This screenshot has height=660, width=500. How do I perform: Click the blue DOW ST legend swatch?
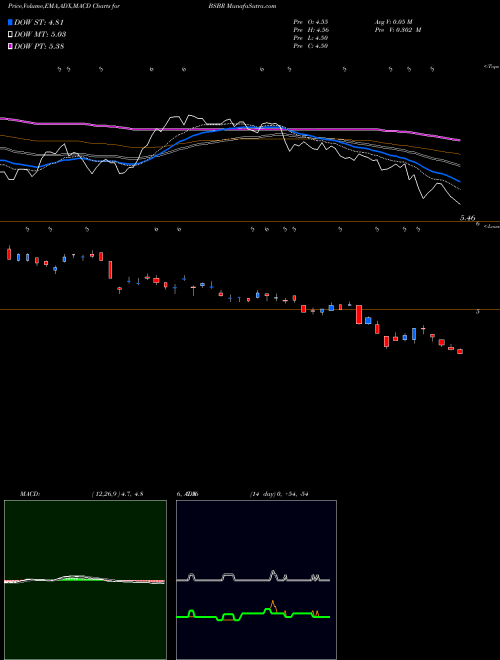11,22
